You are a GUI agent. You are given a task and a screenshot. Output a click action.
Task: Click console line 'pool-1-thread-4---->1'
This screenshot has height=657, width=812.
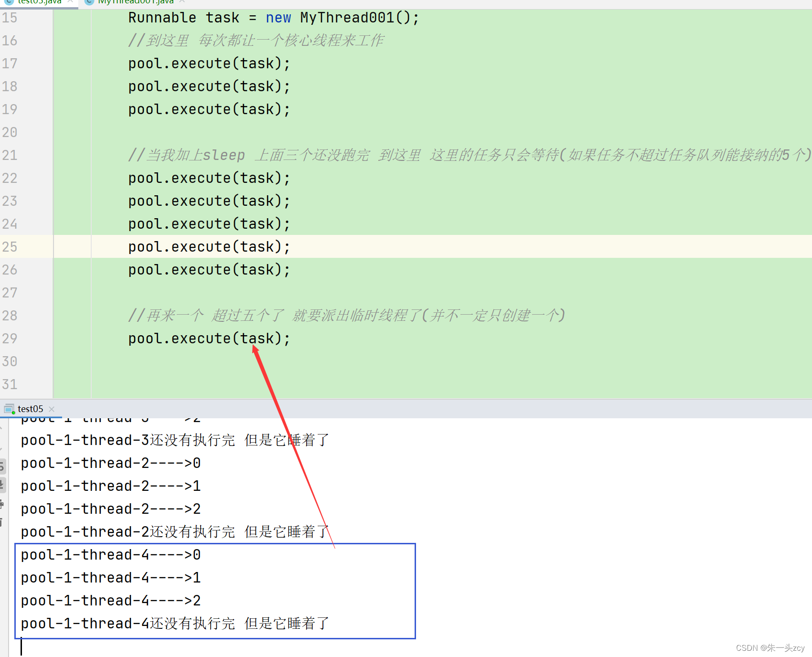coord(111,578)
